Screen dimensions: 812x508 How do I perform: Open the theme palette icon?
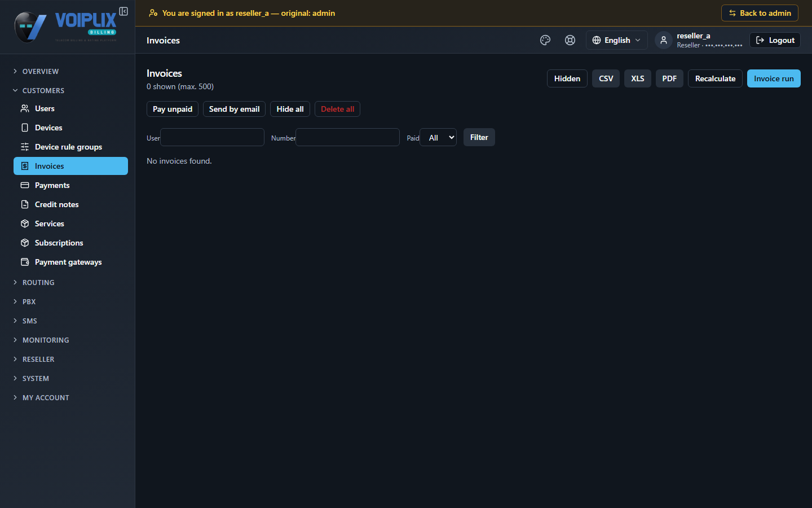(545, 40)
